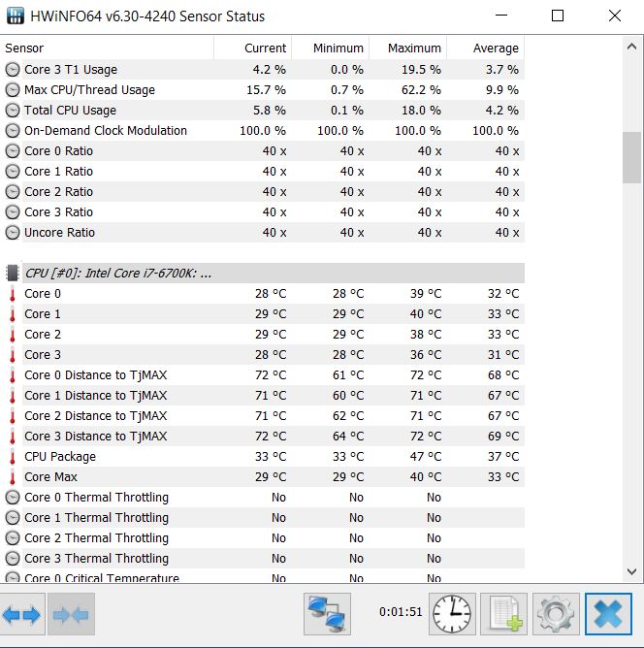
Task: Select the CPU [#0]: Intel Core i7-6700K section header
Action: click(x=274, y=274)
